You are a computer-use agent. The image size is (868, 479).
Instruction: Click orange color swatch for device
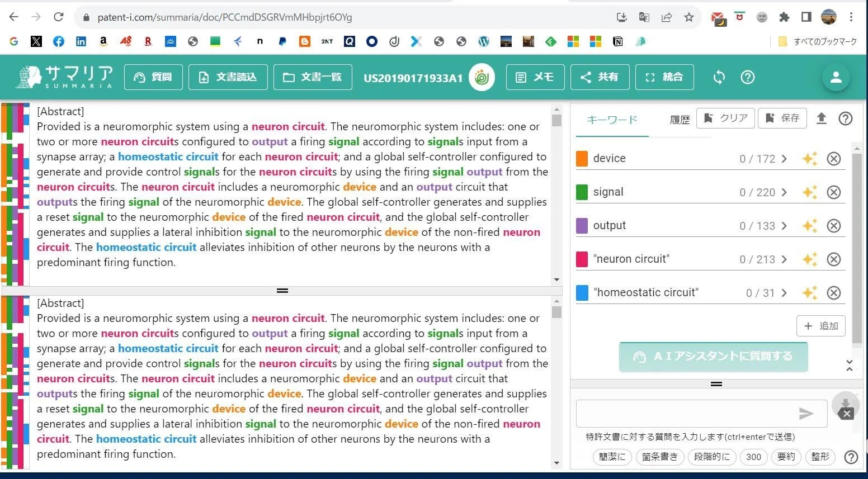582,159
